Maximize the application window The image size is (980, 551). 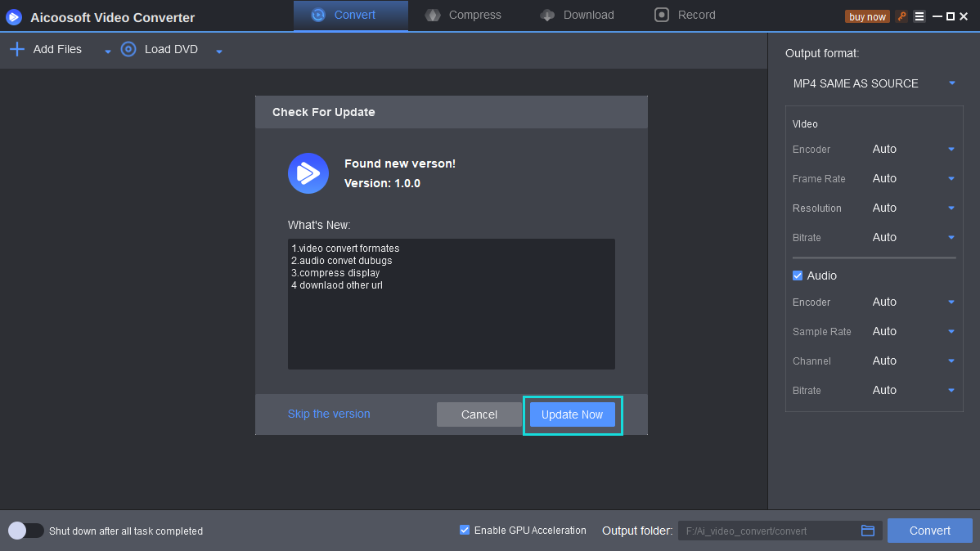[950, 17]
